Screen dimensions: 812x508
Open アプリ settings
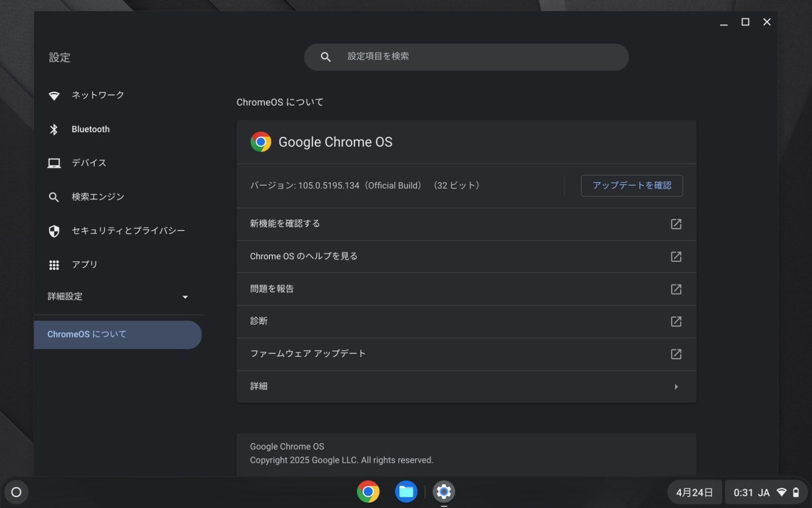coord(118,265)
